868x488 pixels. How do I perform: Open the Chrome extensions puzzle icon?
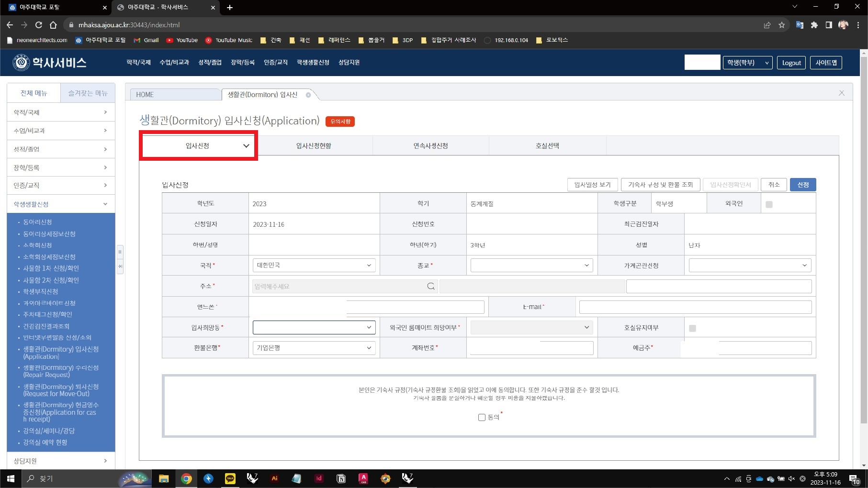tap(814, 25)
